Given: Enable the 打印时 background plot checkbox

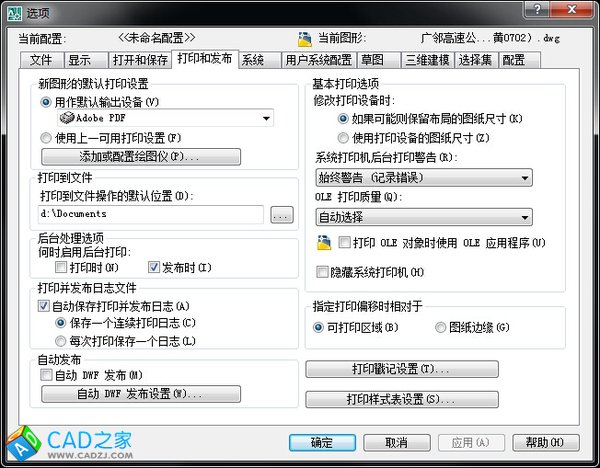Looking at the screenshot, I should coord(61,267).
